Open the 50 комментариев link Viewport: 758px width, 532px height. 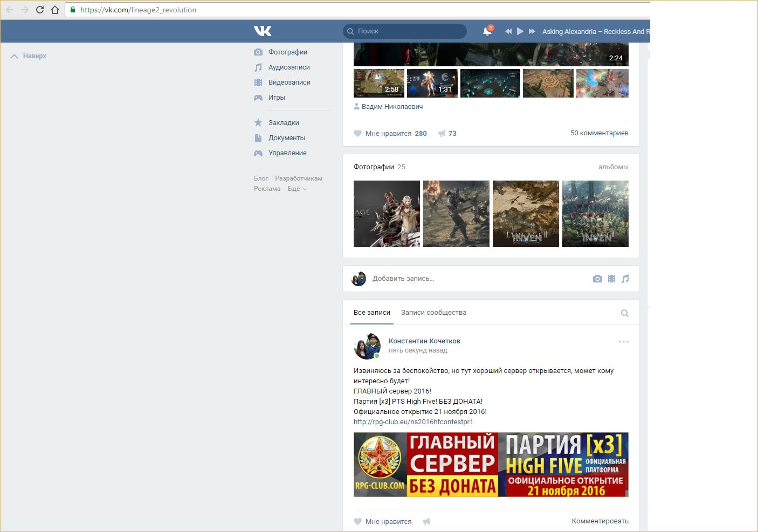pyautogui.click(x=599, y=133)
